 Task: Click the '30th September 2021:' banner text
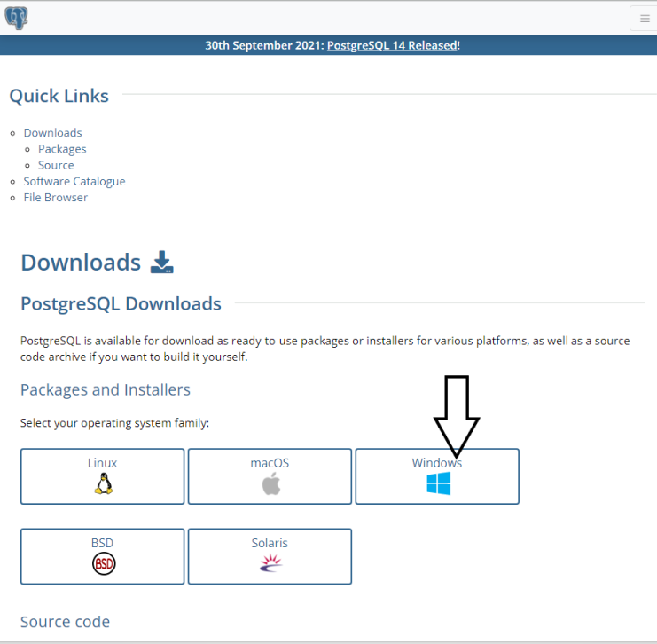[x=265, y=45]
